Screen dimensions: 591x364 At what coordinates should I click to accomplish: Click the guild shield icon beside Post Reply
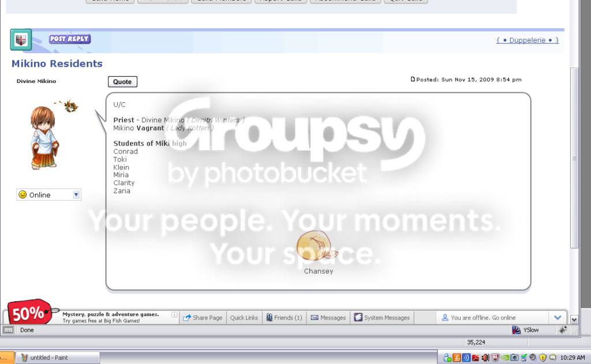pyautogui.click(x=21, y=40)
